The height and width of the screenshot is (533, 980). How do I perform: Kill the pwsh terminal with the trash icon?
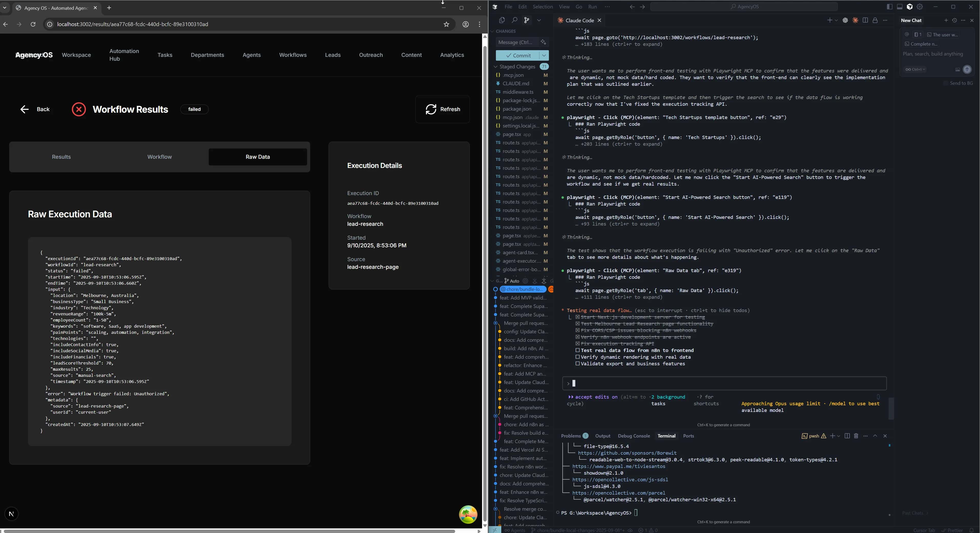pos(856,436)
